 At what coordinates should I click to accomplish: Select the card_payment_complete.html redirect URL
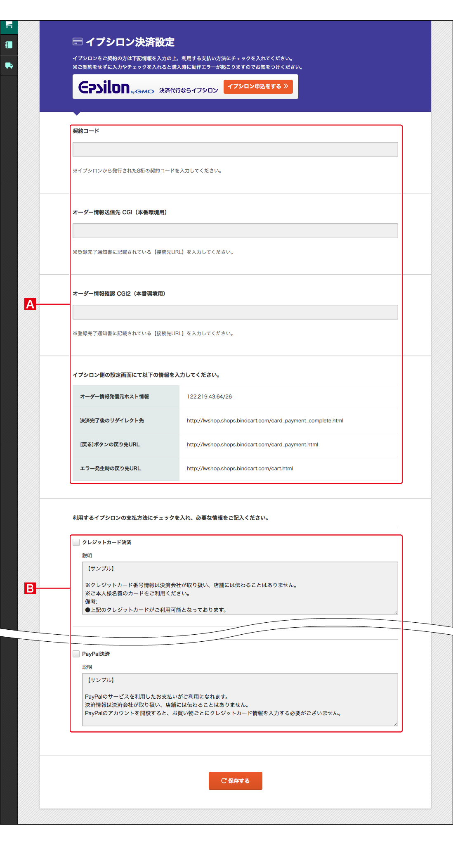(265, 420)
